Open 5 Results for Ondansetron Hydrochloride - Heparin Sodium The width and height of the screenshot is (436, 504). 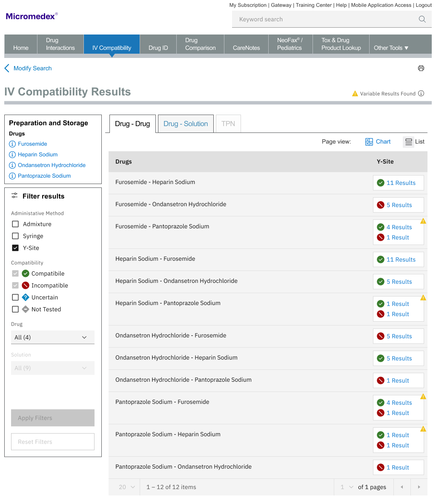(x=399, y=358)
